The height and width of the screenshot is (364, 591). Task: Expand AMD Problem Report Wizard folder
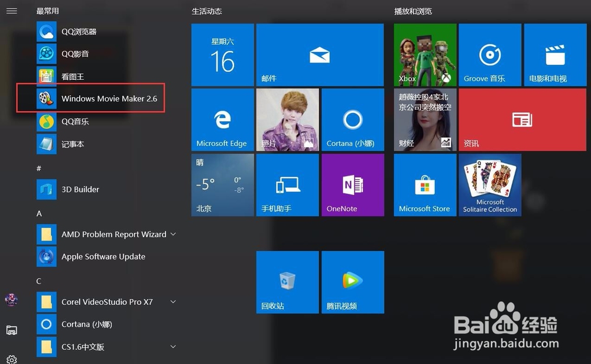coord(173,234)
